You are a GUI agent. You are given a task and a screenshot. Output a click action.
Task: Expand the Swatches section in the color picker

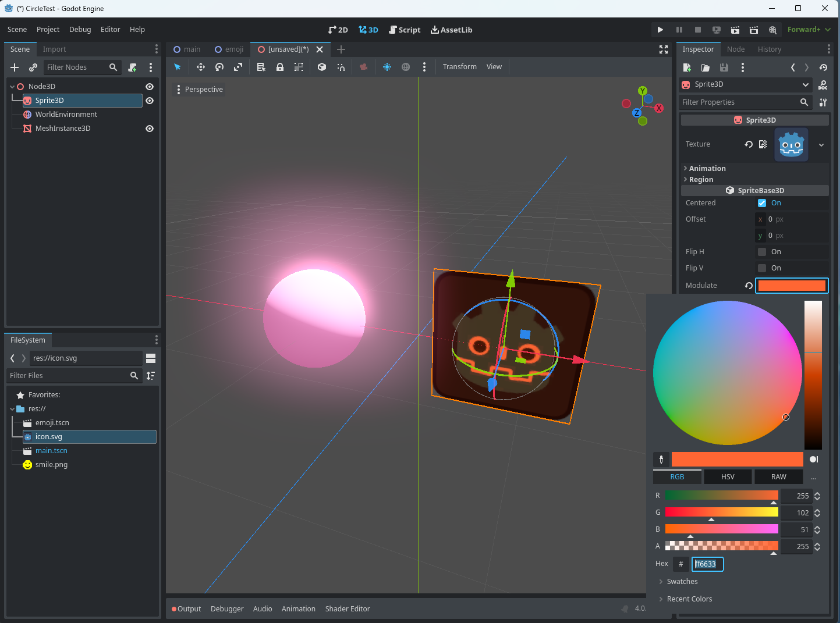[x=682, y=581]
